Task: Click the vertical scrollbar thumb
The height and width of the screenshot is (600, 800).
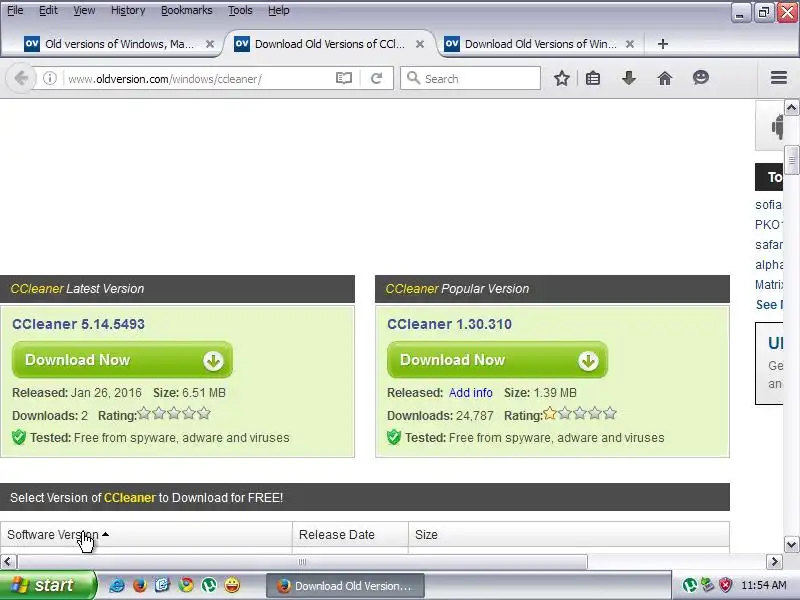Action: click(x=791, y=160)
